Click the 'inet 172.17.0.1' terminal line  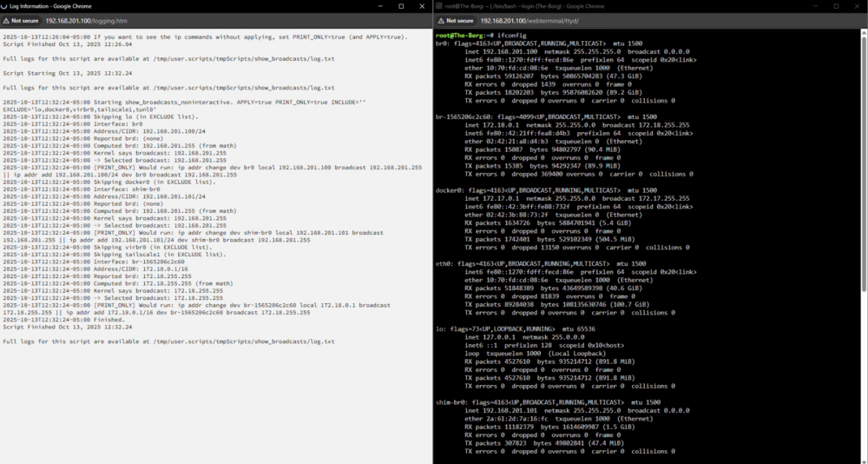coord(577,198)
